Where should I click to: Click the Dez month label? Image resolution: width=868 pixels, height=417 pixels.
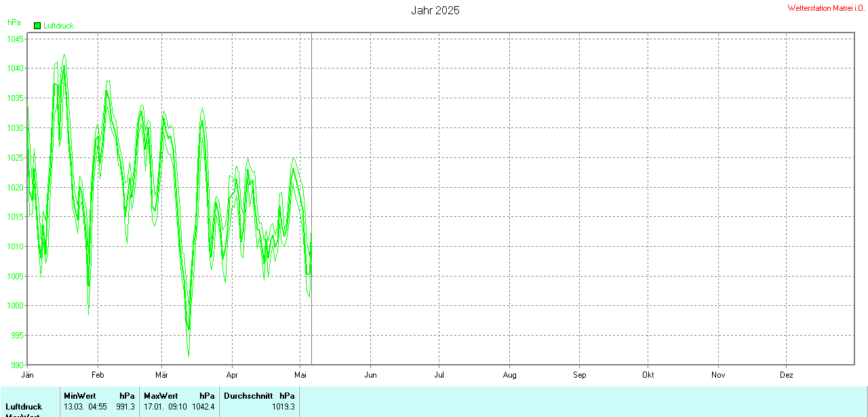tap(787, 374)
